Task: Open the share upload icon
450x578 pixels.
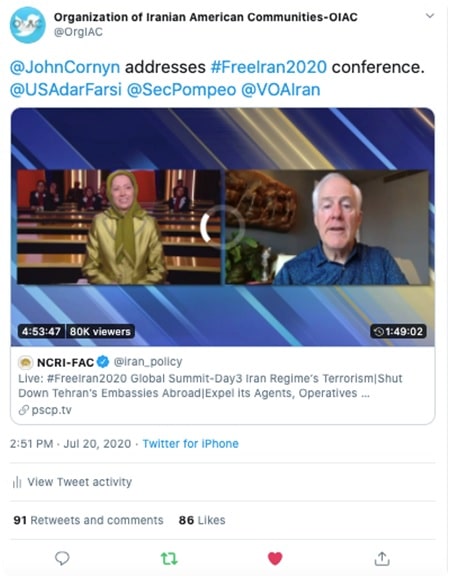Action: pyautogui.click(x=382, y=558)
